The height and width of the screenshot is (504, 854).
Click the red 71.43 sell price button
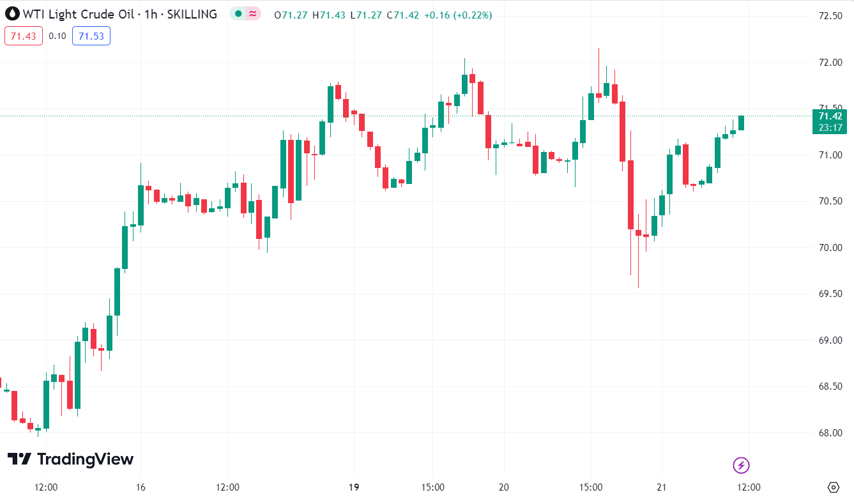tap(24, 36)
